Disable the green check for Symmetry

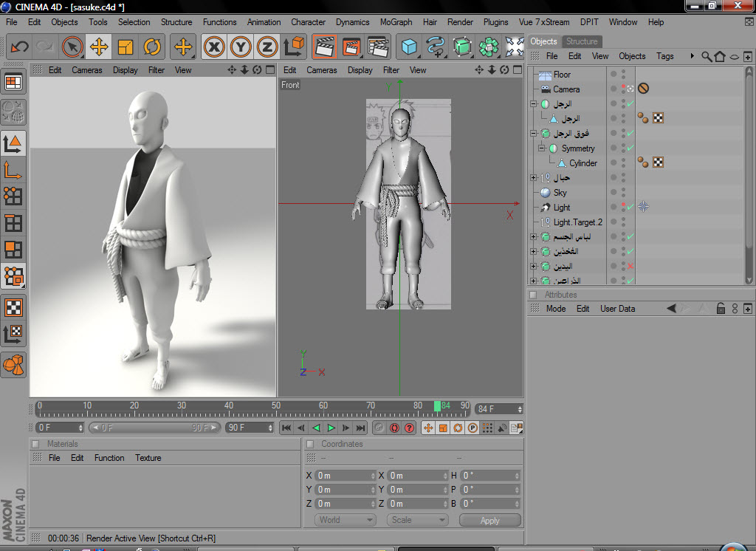pos(630,148)
